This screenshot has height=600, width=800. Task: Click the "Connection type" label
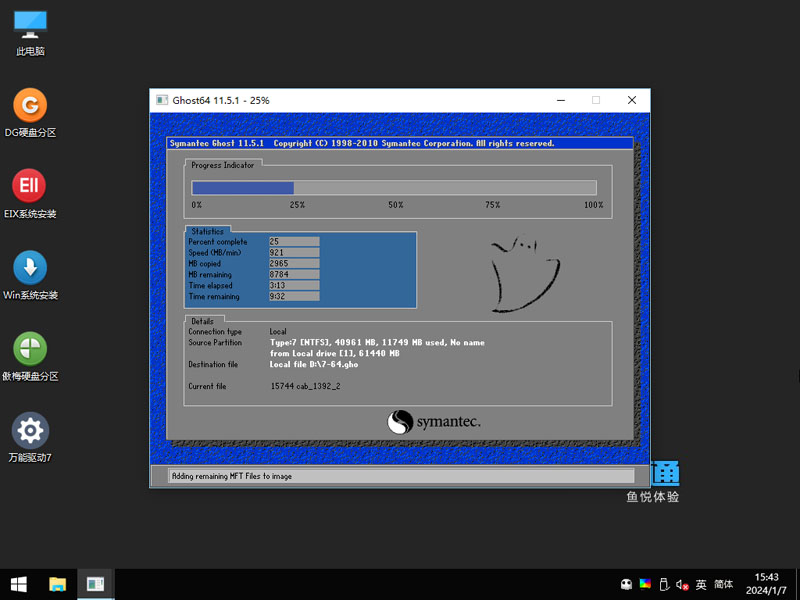[215, 332]
